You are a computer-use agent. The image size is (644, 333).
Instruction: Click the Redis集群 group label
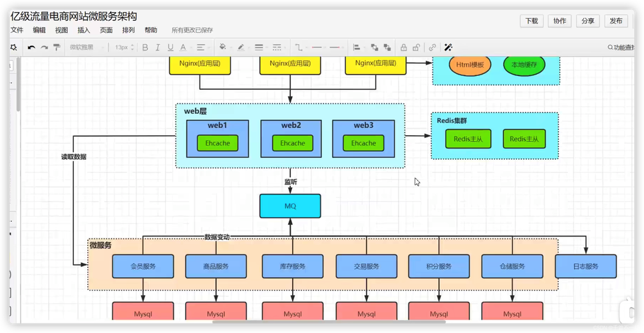[x=452, y=121]
